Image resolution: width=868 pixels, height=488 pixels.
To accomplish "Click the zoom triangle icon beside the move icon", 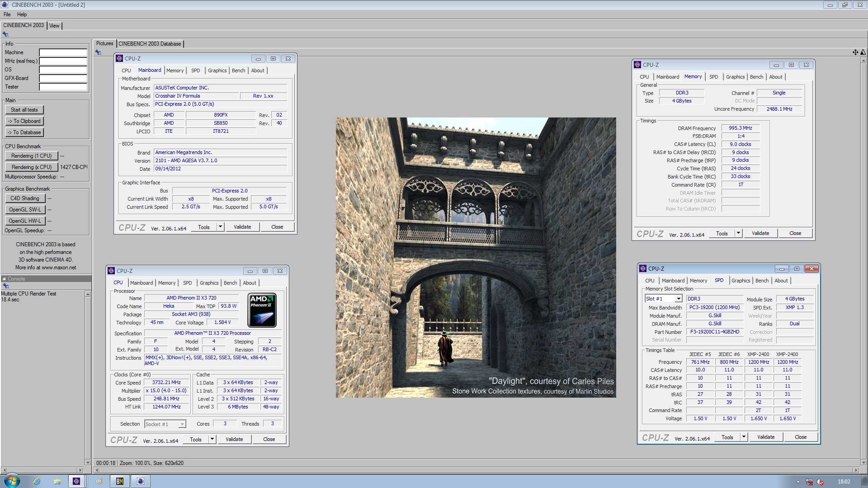I will point(863,52).
